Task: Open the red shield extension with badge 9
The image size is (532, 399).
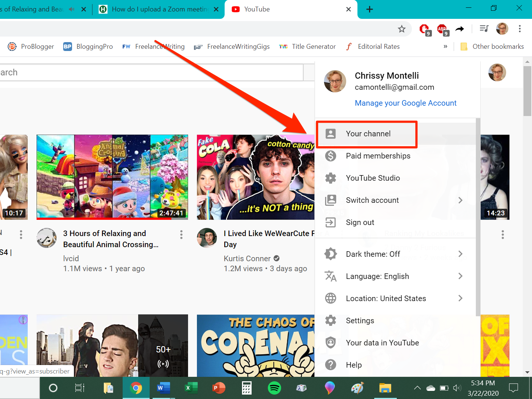Action: pyautogui.click(x=424, y=29)
